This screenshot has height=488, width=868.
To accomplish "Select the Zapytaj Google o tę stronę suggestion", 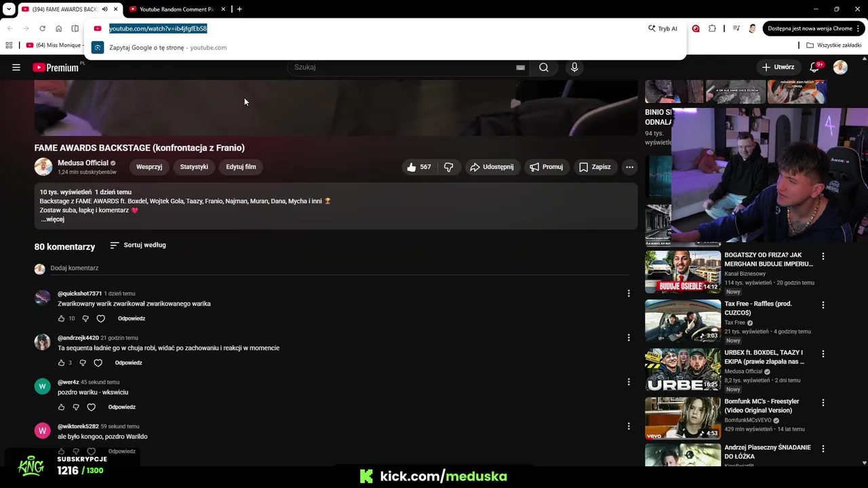I will (385, 47).
